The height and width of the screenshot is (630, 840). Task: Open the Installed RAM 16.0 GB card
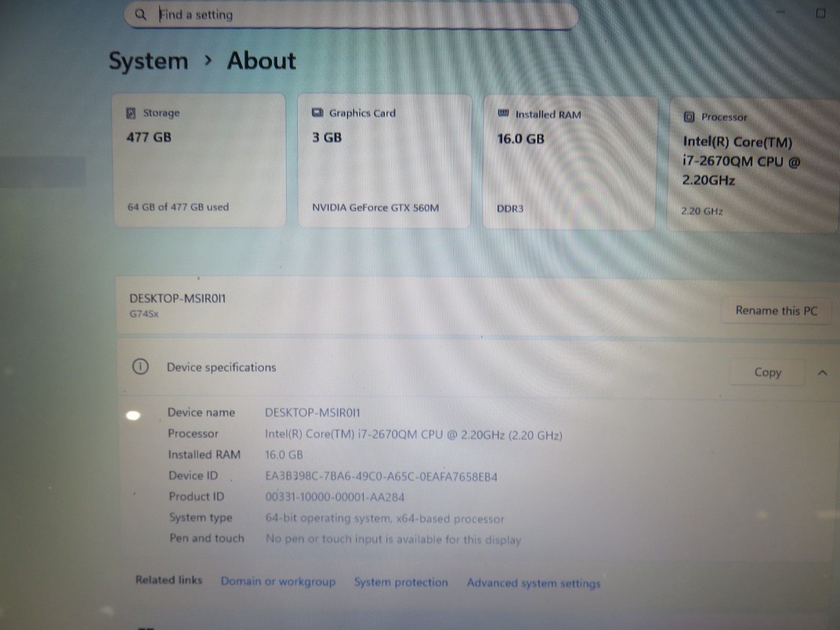pos(570,162)
